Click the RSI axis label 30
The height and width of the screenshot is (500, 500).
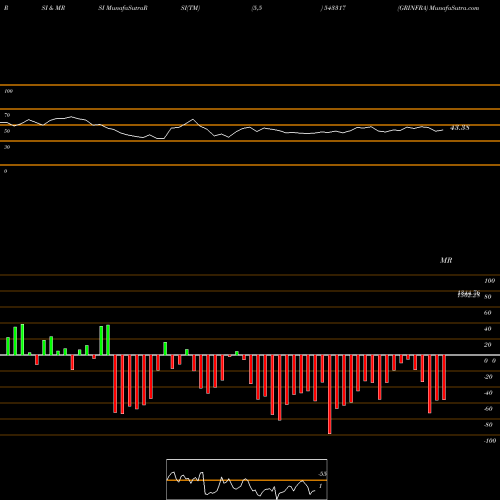coord(7,147)
